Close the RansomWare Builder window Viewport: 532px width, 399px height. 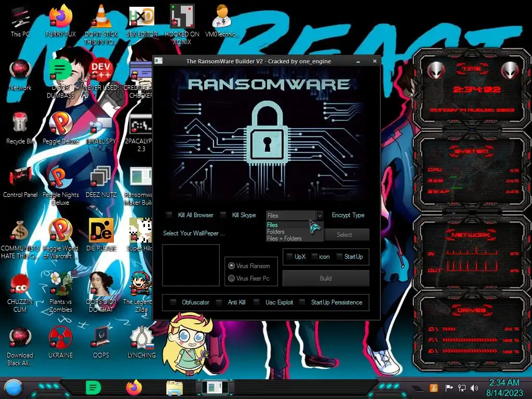tap(375, 61)
